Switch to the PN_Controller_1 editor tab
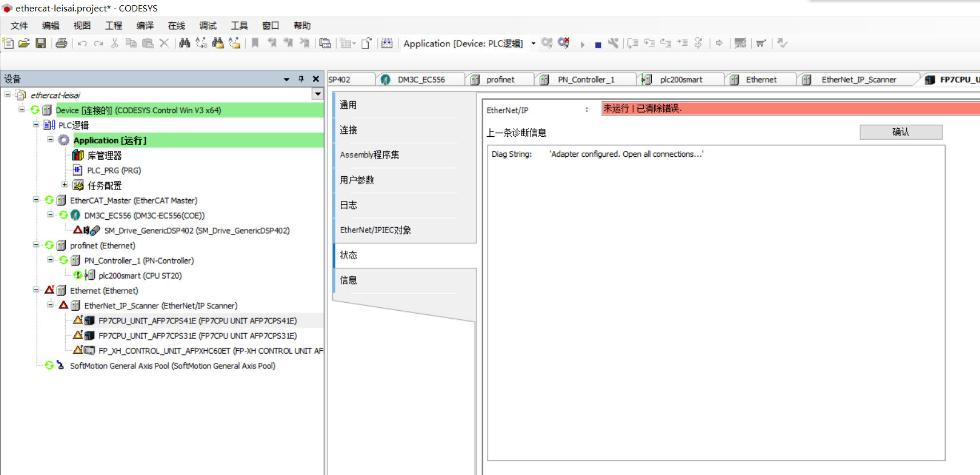 click(x=585, y=80)
